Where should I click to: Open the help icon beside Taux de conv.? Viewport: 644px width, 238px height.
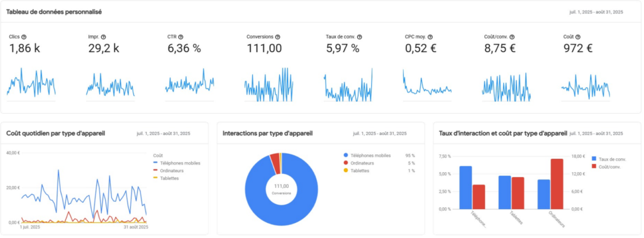pos(360,37)
